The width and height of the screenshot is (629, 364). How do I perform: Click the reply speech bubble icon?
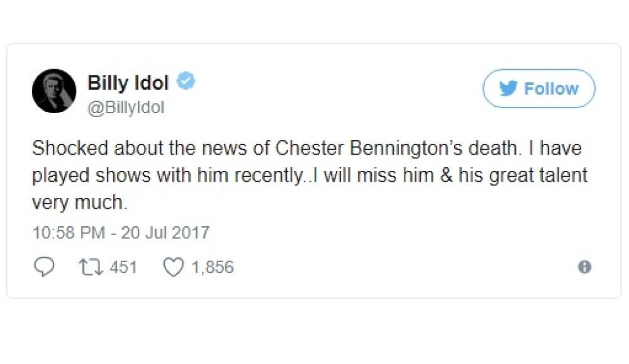coord(43,267)
